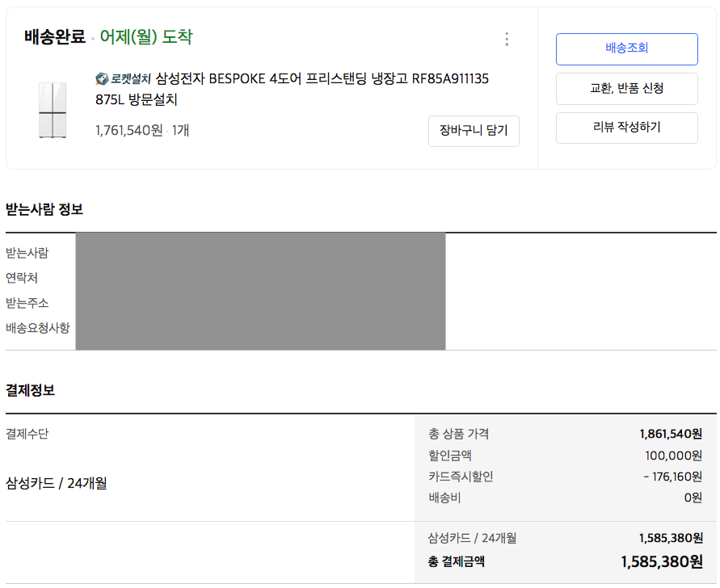Open the refrigerator product thumbnail

click(53, 110)
